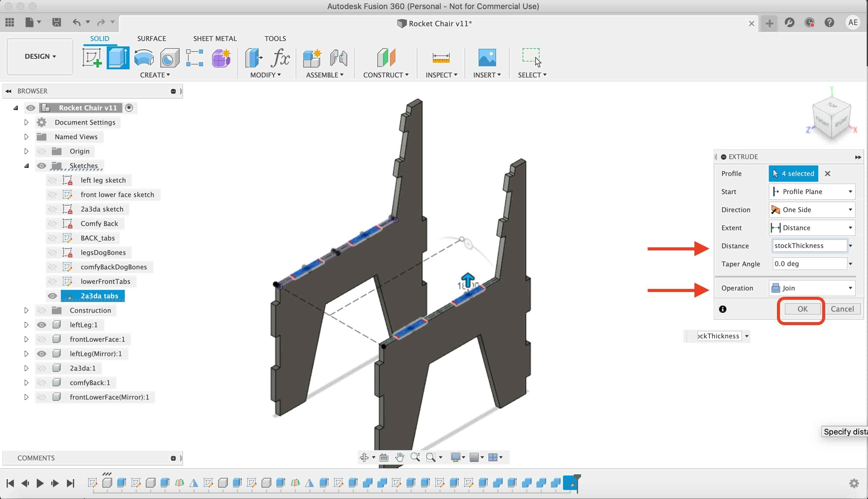The height and width of the screenshot is (499, 868).
Task: Click OK in Extrude dialog
Action: point(802,309)
